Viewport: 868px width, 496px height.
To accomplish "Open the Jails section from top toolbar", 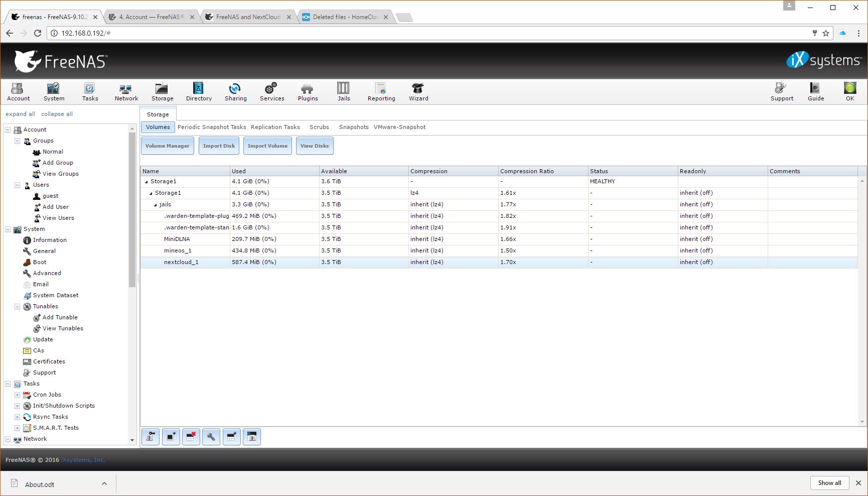I will 344,92.
